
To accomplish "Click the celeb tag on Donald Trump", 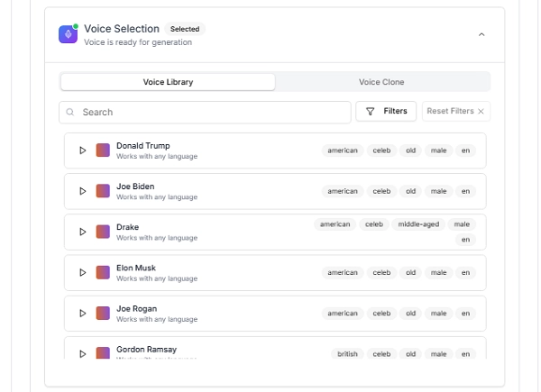I will click(x=381, y=150).
